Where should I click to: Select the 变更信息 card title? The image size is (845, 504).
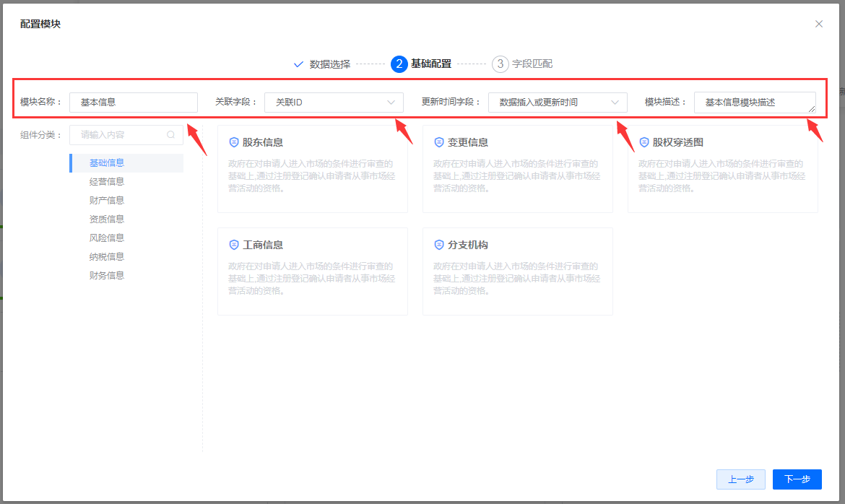pyautogui.click(x=468, y=142)
